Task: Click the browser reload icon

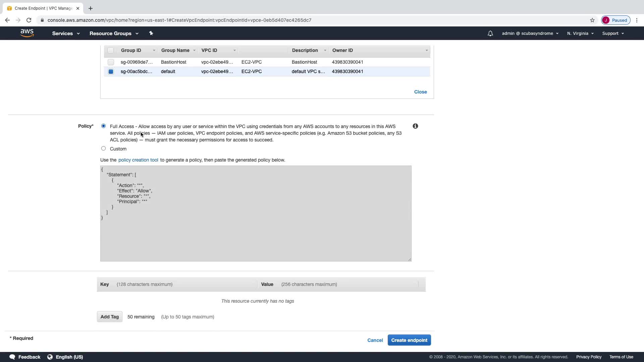Action: [29, 20]
